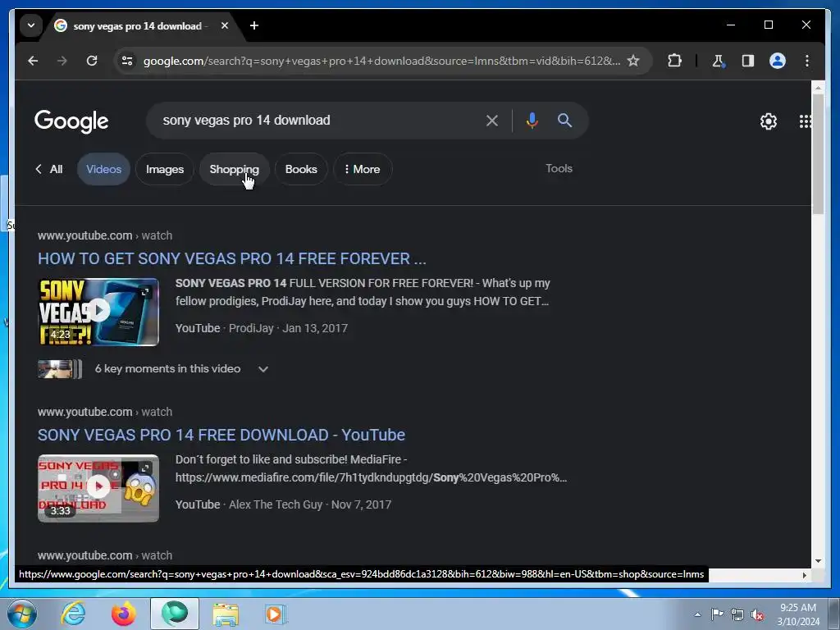The image size is (840, 630).
Task: Launch Internet Explorer from taskbar
Action: click(73, 614)
